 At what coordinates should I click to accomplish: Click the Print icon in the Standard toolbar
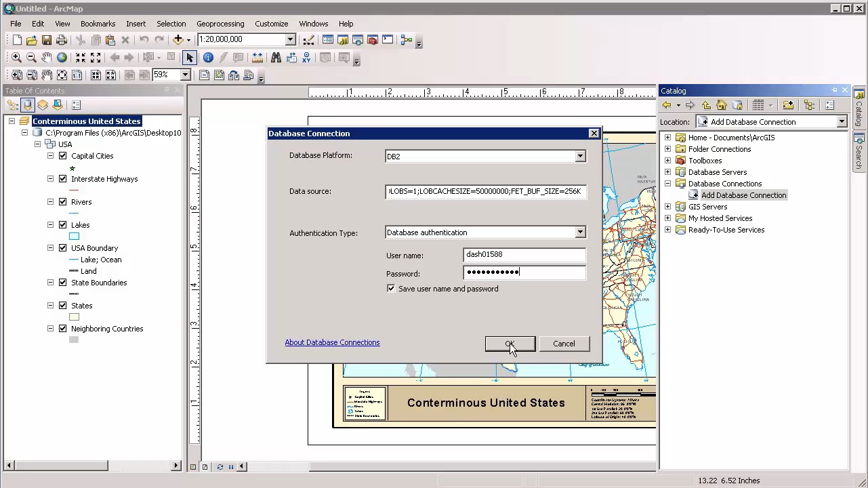[x=62, y=40]
